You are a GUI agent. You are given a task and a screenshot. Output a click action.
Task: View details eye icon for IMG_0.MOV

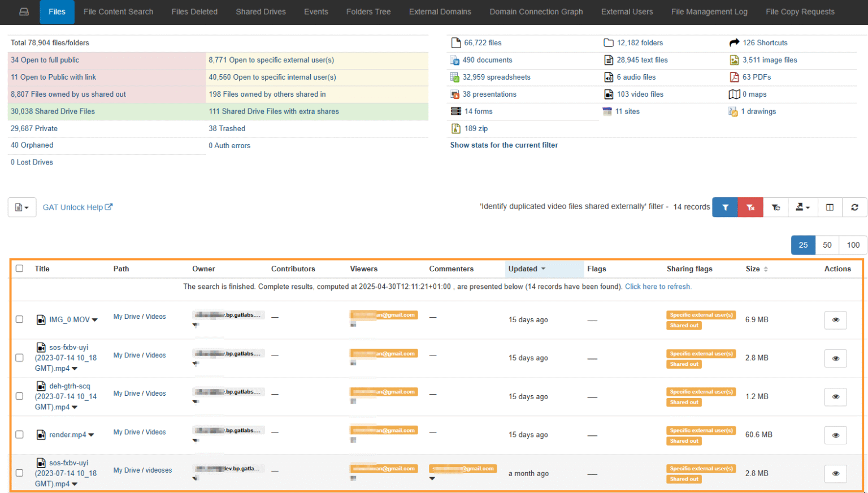(835, 320)
